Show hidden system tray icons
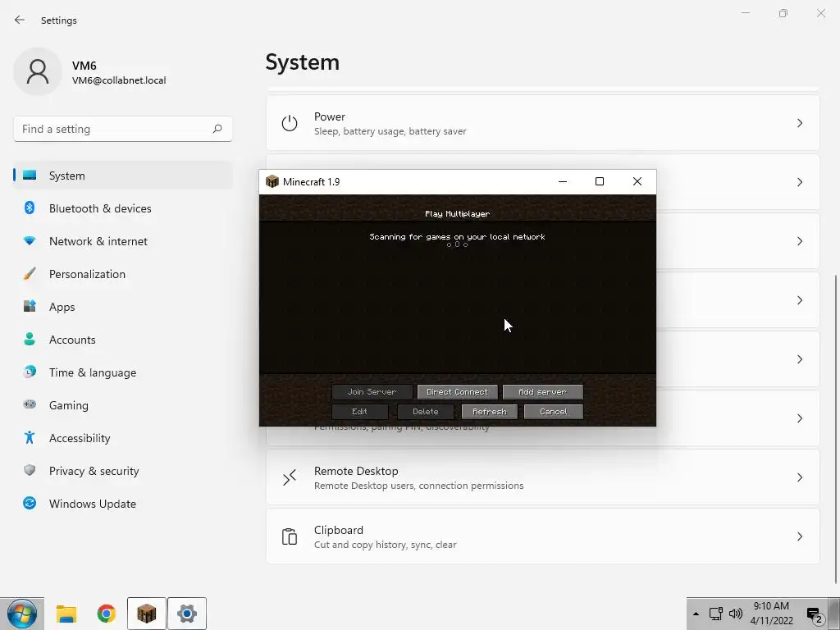The height and width of the screenshot is (630, 840). coord(696,614)
